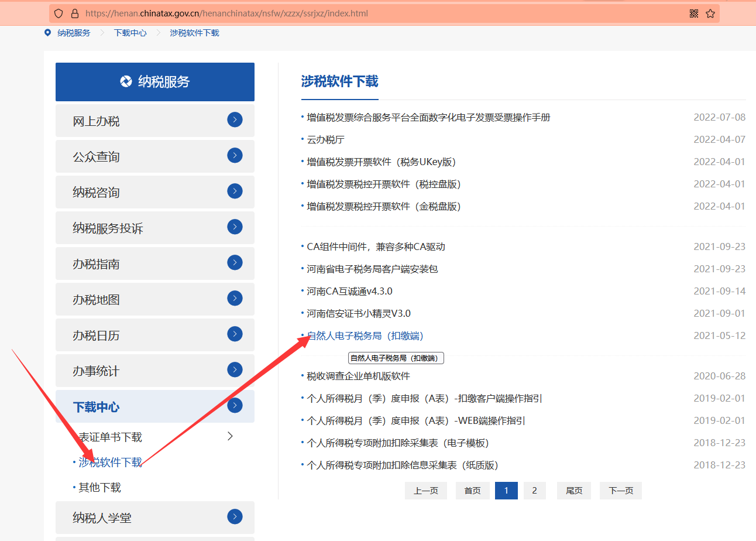756x541 pixels.
Task: Click the 下一页 pagination button
Action: pos(621,491)
